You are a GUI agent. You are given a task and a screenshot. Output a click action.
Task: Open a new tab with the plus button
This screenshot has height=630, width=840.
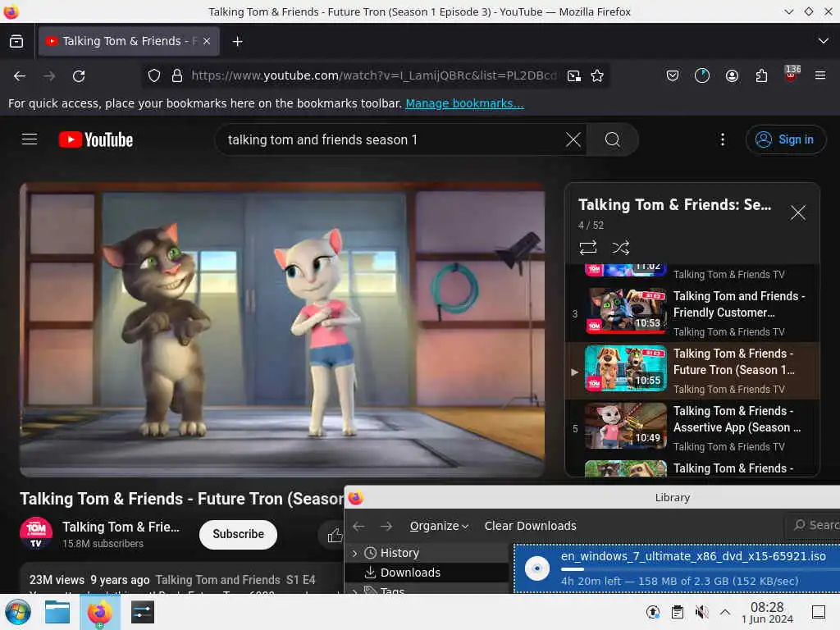coord(237,41)
